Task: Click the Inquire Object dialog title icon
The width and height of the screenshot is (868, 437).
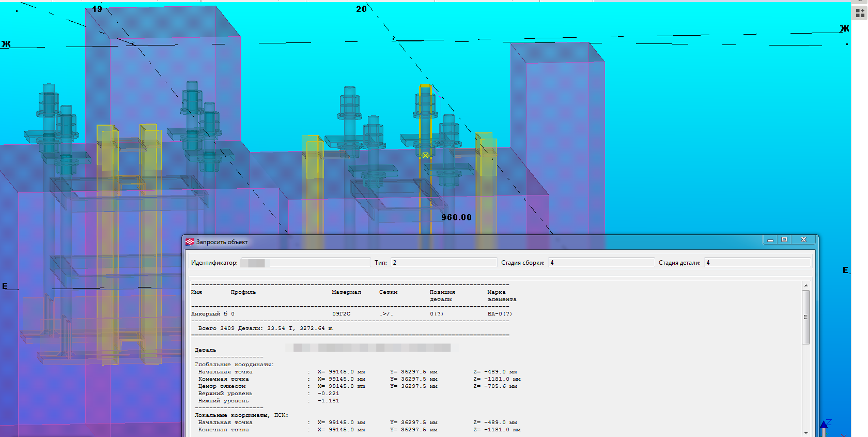Action: coord(190,242)
